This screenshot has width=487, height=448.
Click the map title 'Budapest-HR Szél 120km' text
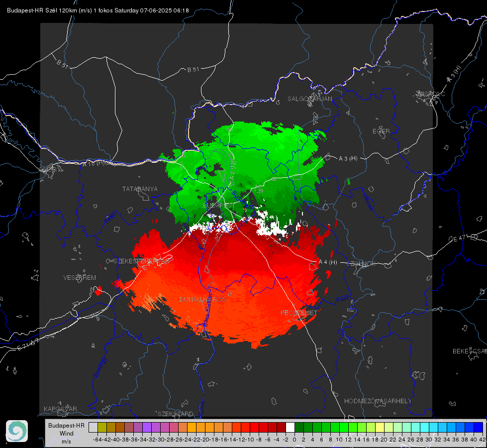point(42,10)
